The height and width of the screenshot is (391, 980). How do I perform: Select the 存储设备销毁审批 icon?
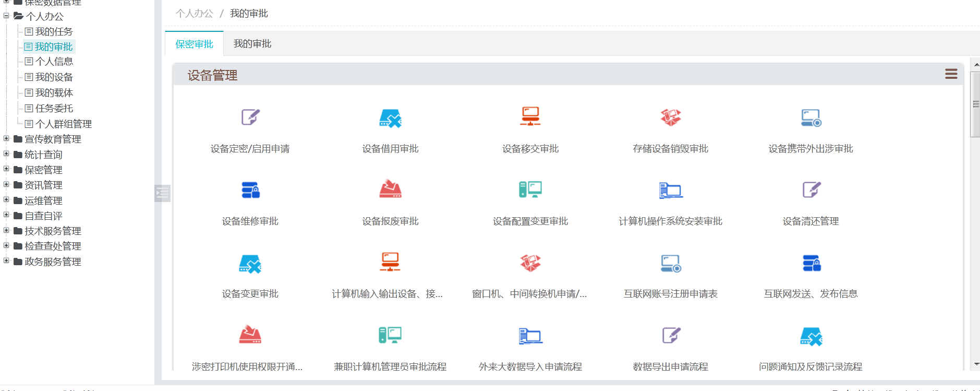click(671, 117)
